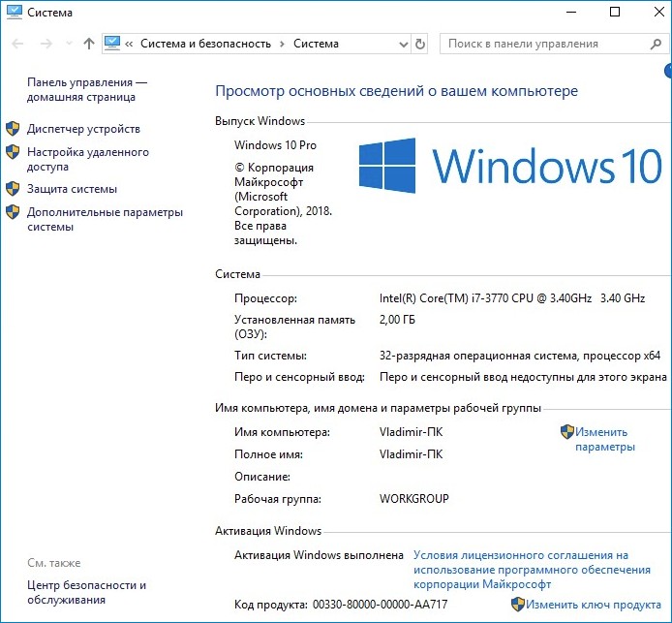Maximize the System window
This screenshot has width=672, height=623.
(x=615, y=12)
